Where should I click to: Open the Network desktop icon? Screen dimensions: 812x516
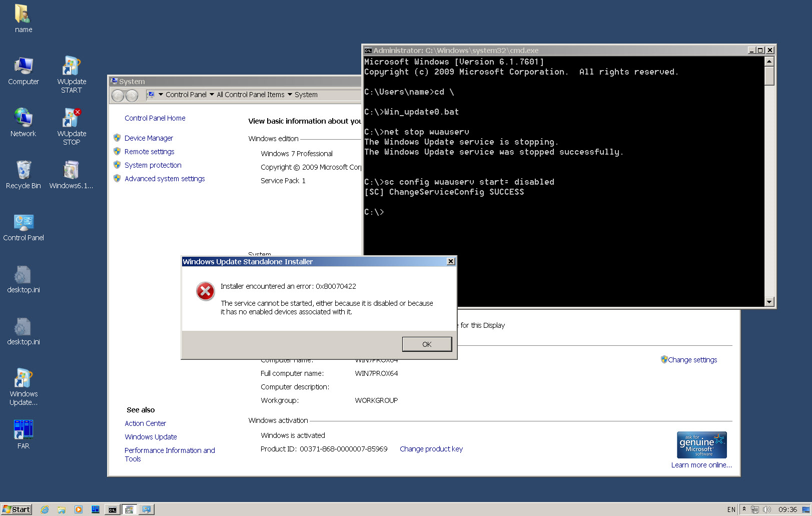[23, 123]
